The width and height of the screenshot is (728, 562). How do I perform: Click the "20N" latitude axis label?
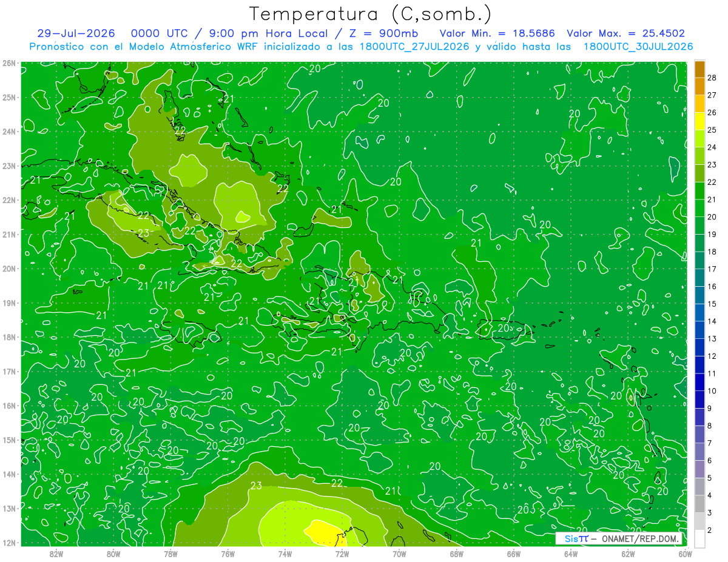(x=9, y=269)
